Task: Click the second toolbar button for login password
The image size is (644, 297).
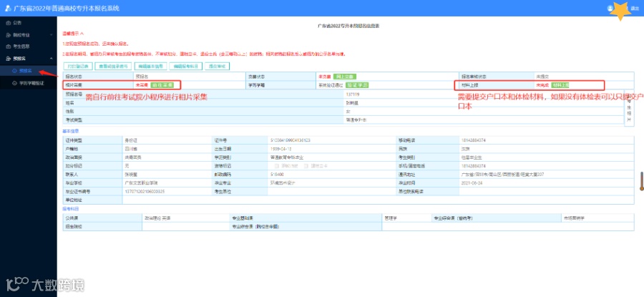Action: pos(113,66)
